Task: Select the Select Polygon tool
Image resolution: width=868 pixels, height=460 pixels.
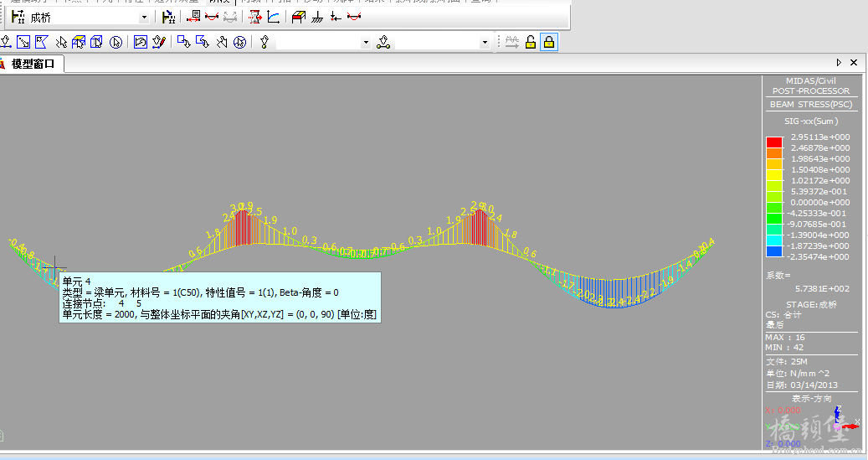Action: [x=42, y=42]
